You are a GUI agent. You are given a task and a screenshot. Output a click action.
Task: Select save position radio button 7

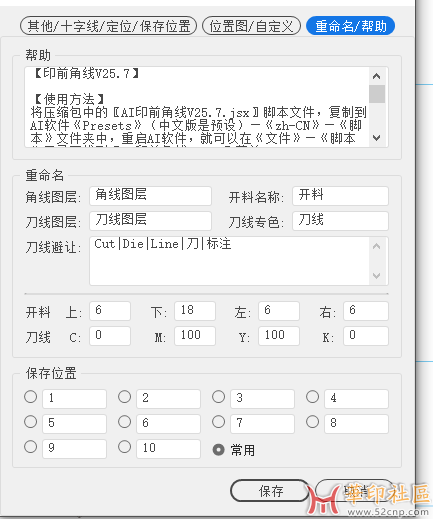click(x=219, y=422)
